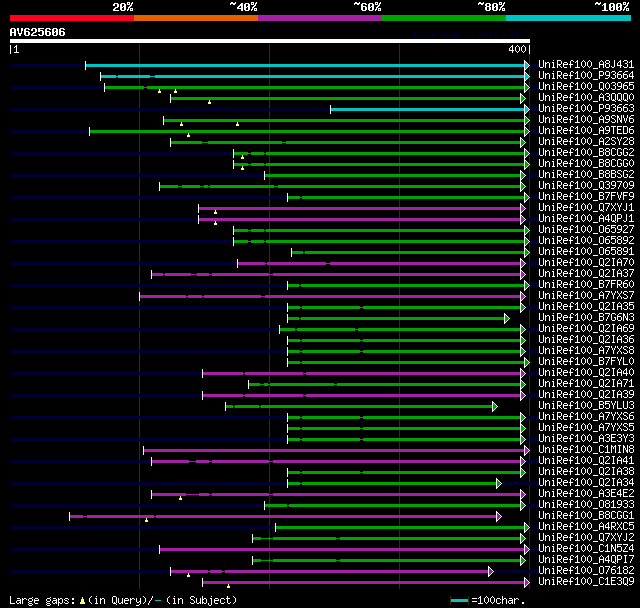640x608 pixels.
Task: Select the UniRef100_A7YXS7 label
Action: point(586,296)
